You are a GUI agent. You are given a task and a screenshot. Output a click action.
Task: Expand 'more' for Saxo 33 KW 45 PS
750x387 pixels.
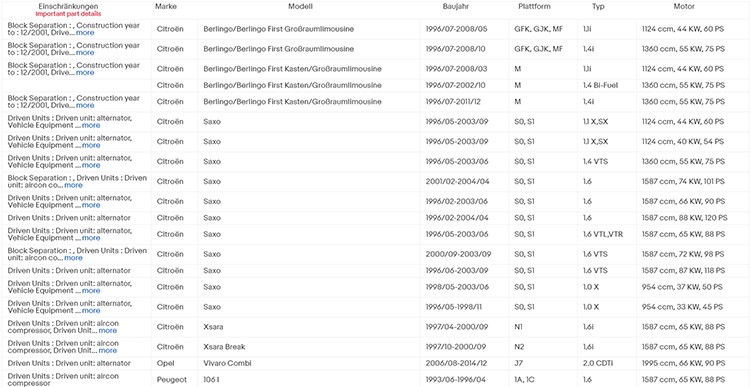(x=91, y=310)
